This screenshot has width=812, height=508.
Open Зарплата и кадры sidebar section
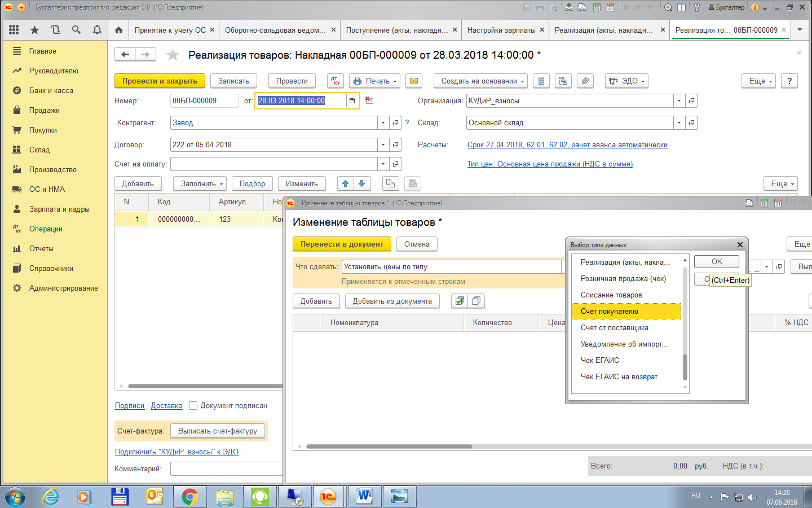point(59,209)
